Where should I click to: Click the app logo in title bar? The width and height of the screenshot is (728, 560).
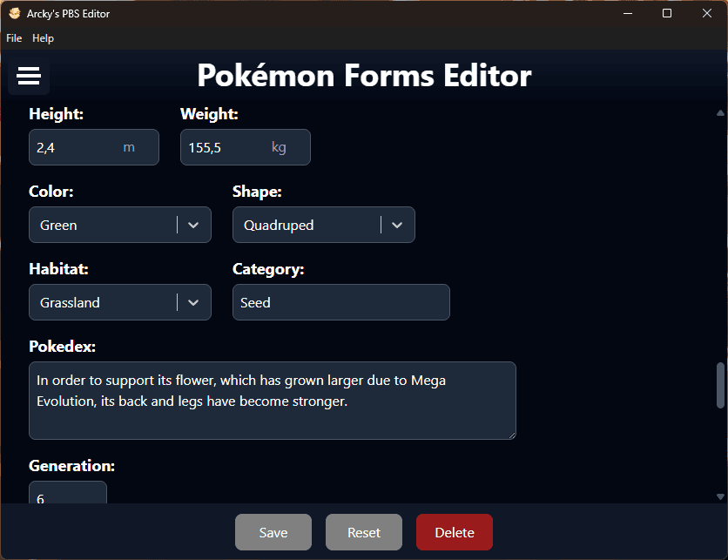(x=15, y=14)
